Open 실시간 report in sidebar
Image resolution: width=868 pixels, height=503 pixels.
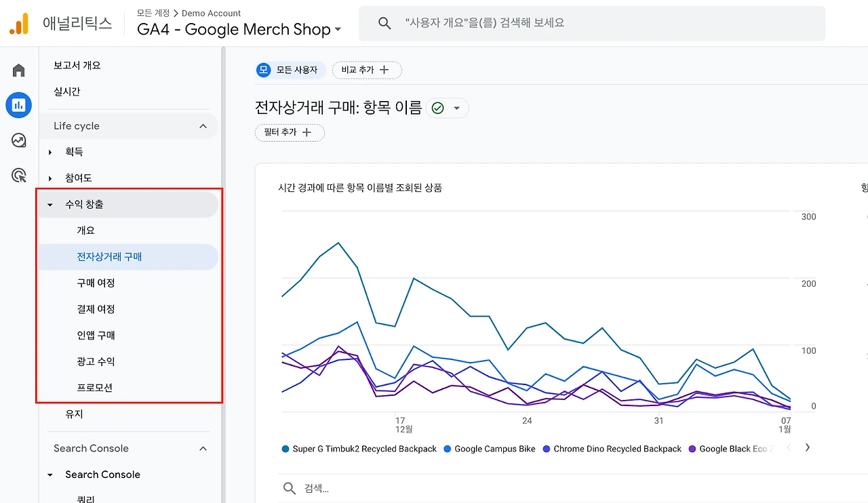pos(67,92)
